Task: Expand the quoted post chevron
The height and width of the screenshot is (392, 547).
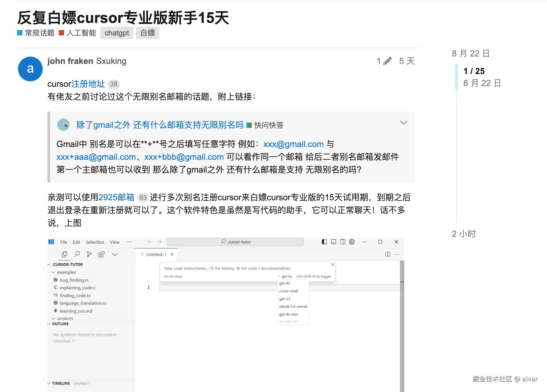Action: click(x=403, y=123)
